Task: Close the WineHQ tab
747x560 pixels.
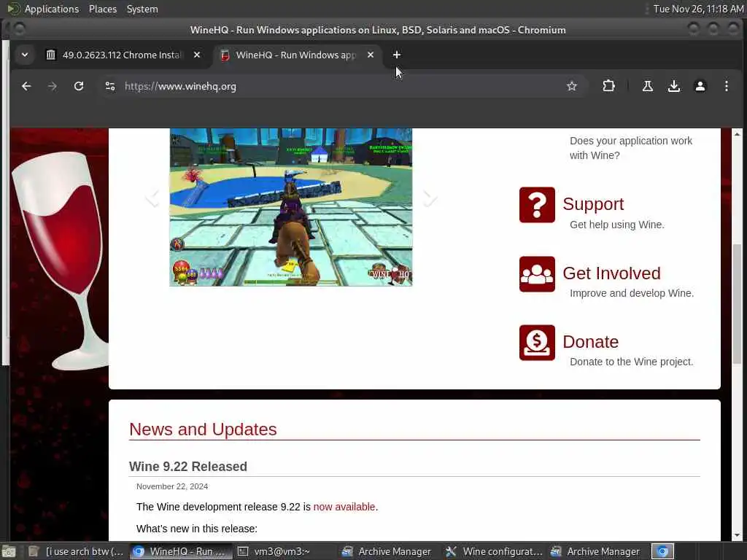Action: pos(370,55)
